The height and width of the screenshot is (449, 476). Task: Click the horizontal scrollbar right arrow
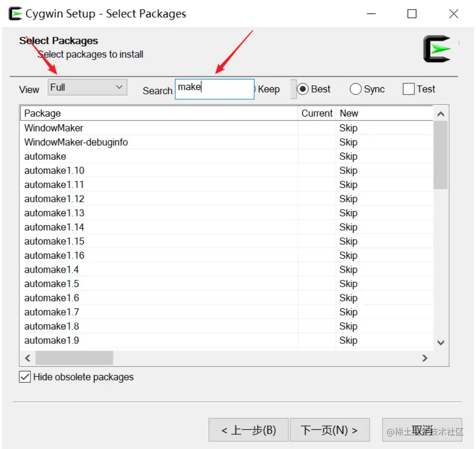tap(425, 358)
